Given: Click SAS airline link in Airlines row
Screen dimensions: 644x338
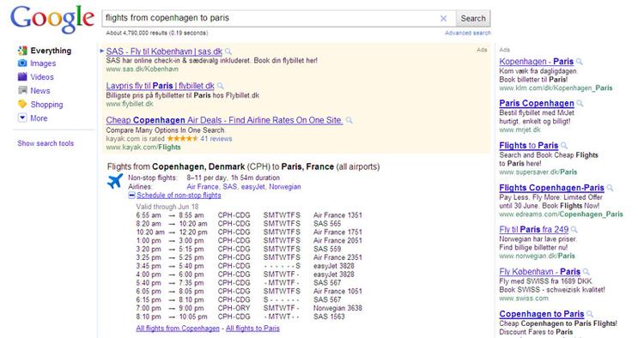Looking at the screenshot, I should [230, 187].
